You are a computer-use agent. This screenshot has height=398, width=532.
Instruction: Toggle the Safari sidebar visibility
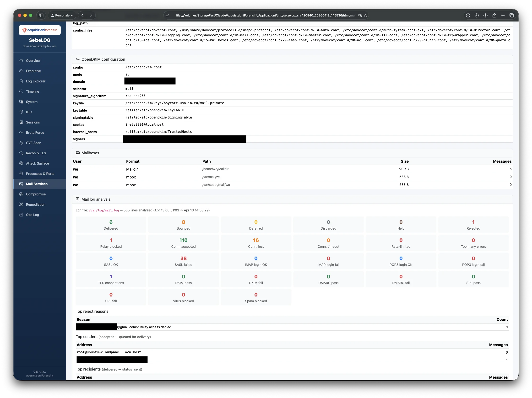pos(41,15)
